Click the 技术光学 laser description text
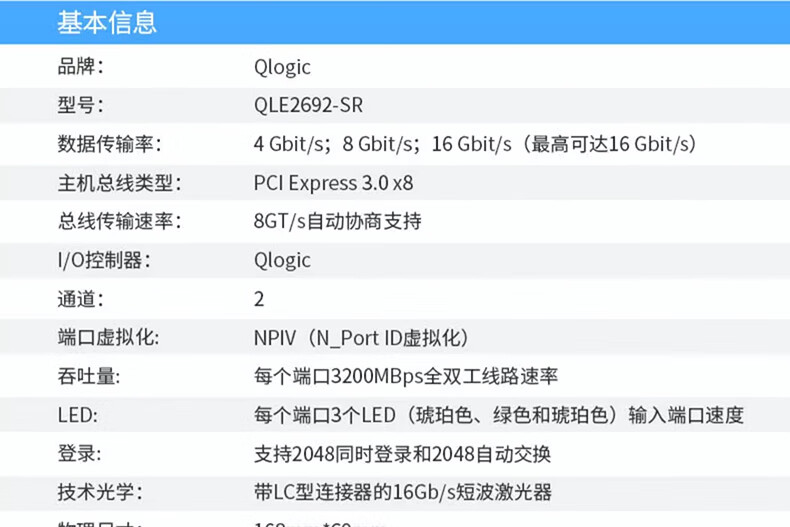Screen dimensions: 790x527 click(x=403, y=492)
